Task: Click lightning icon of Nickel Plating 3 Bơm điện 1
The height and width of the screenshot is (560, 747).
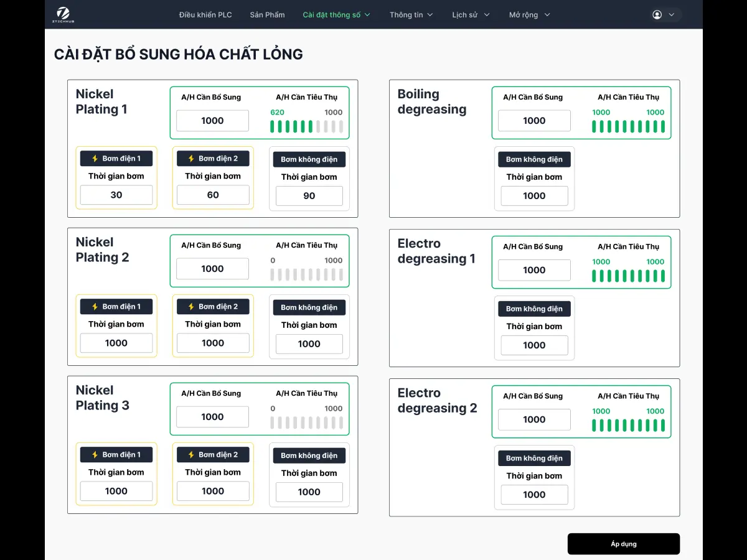Action: (x=95, y=455)
